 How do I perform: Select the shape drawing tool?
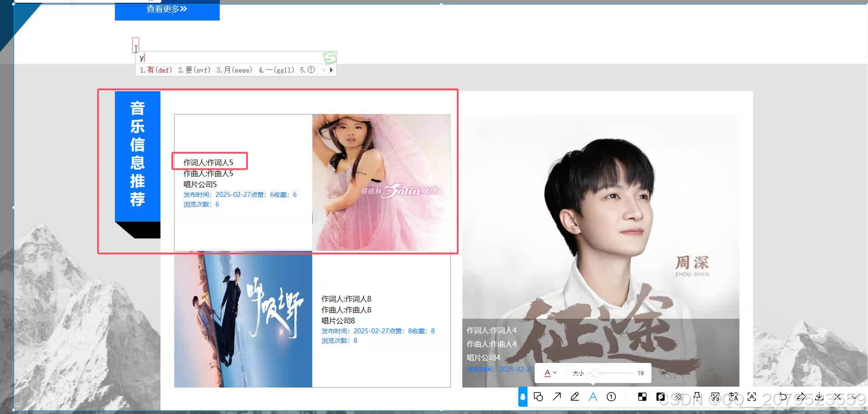coord(538,397)
